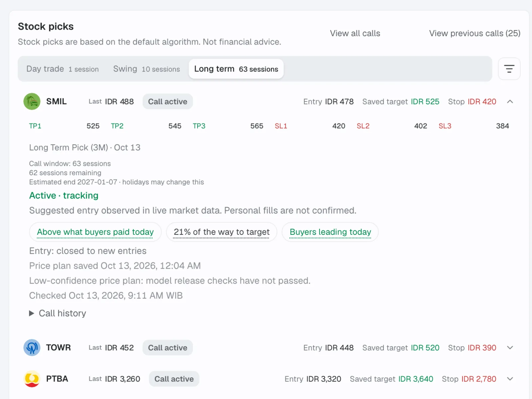Click the '62 sessions remaining' text
Viewport: 532px width, 399px height.
pyautogui.click(x=65, y=173)
